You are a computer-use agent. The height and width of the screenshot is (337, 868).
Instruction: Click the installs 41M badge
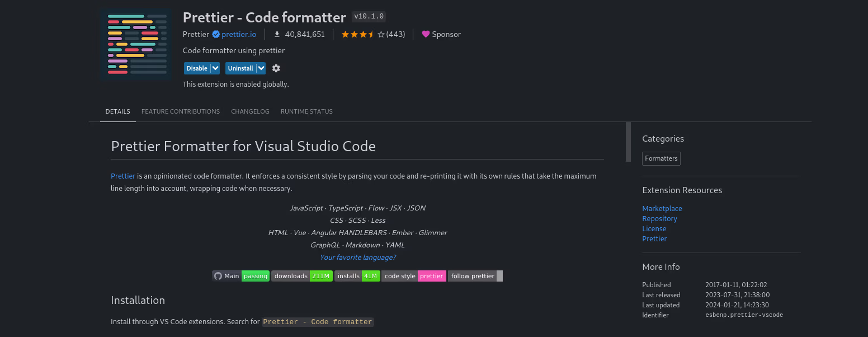(357, 276)
